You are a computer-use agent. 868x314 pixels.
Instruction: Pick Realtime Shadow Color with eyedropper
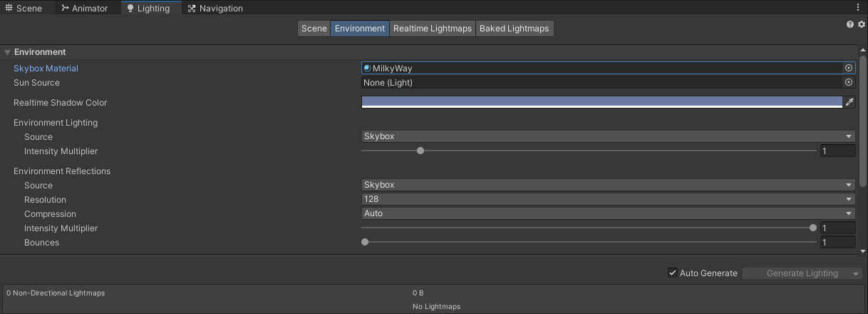849,103
